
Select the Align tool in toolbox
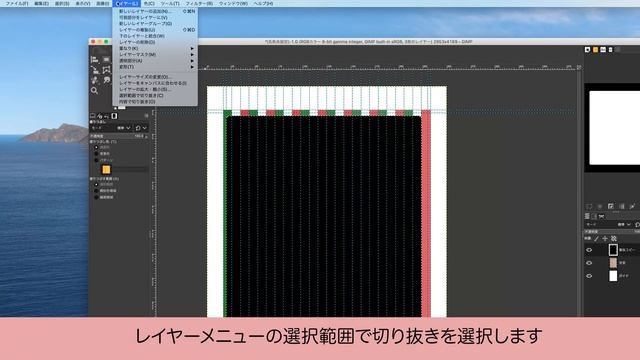[x=94, y=60]
